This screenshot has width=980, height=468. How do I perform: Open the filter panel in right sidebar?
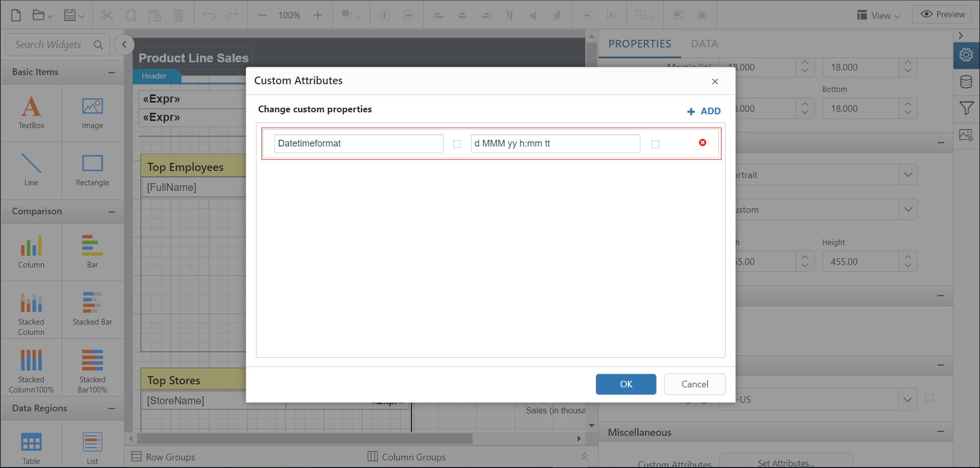coord(967,108)
